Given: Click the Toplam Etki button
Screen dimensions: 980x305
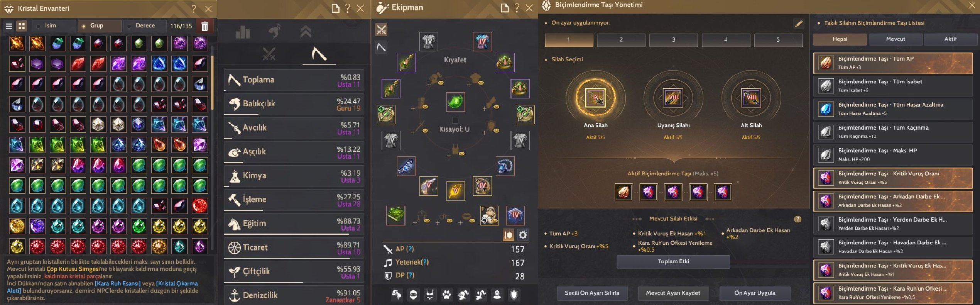Looking at the screenshot, I should 673,261.
